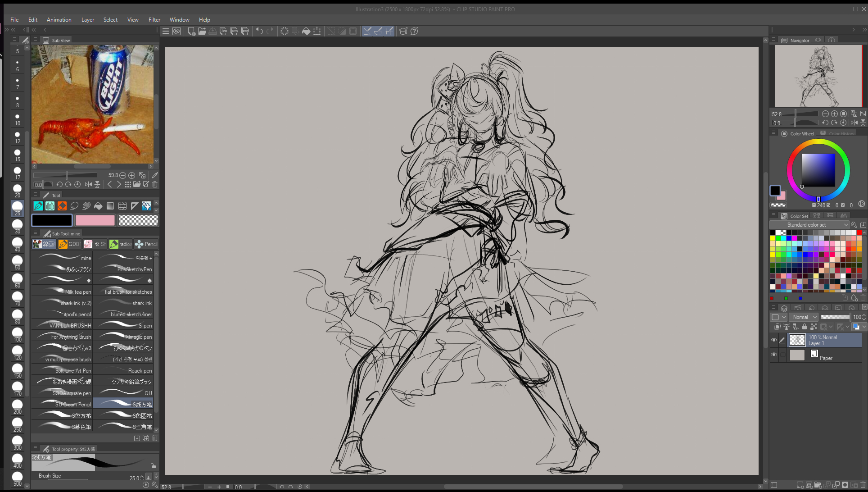Toggle Paper layer visibility
The width and height of the screenshot is (868, 492).
774,355
